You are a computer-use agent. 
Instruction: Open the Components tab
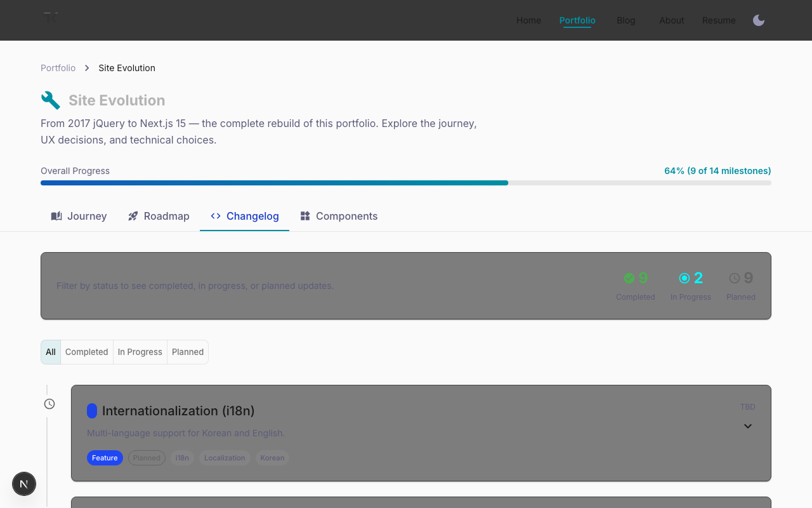pyautogui.click(x=339, y=216)
